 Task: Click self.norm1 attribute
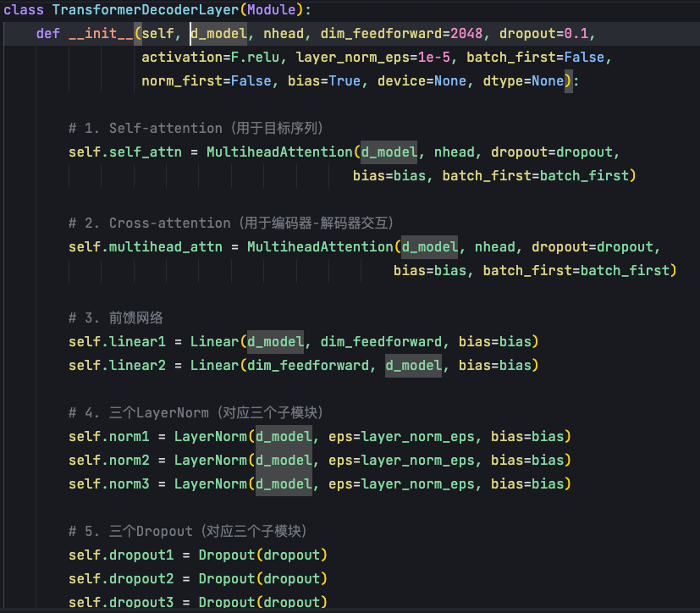click(x=109, y=436)
